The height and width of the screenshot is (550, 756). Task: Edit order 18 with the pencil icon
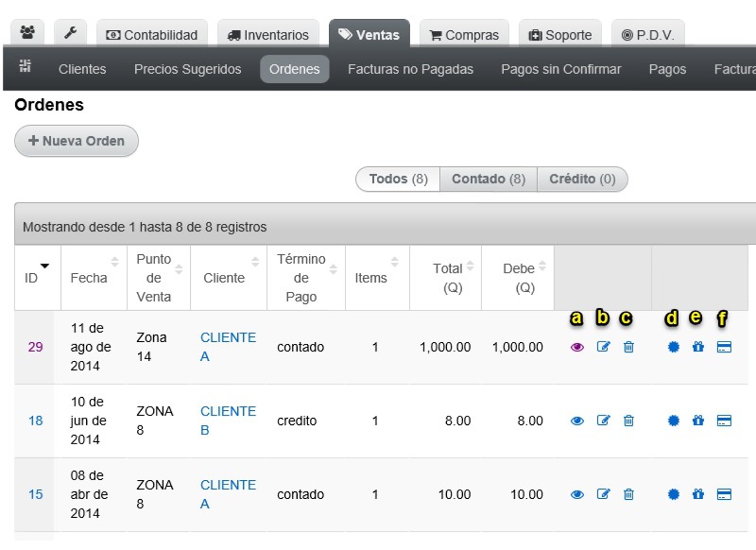pyautogui.click(x=603, y=421)
